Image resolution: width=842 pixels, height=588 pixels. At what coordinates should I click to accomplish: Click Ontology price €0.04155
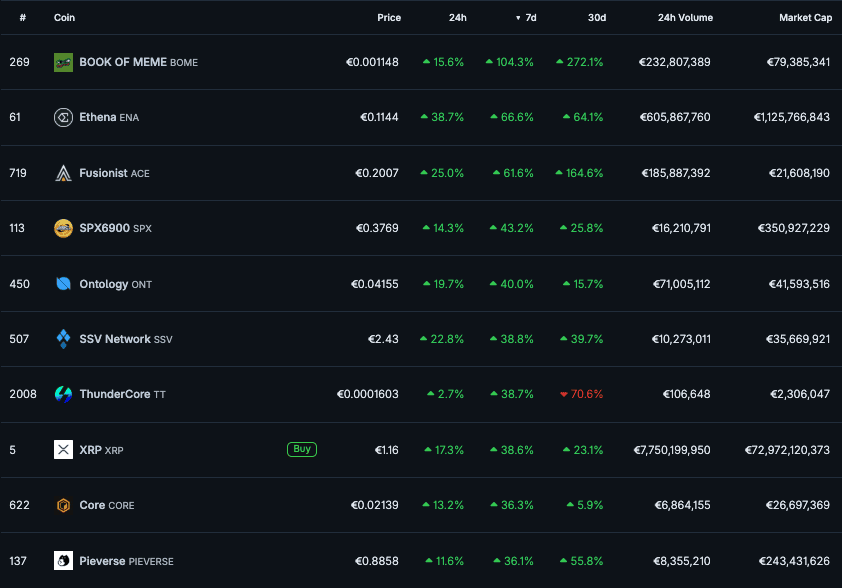click(x=375, y=284)
